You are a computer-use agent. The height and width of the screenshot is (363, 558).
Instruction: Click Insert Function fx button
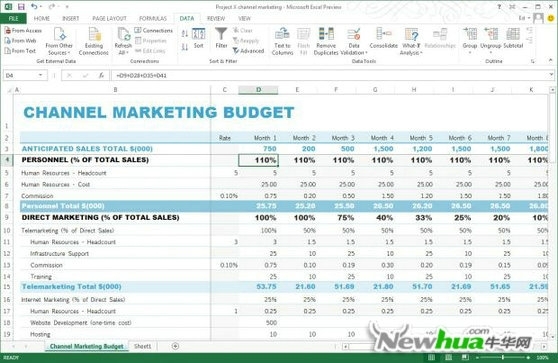[x=101, y=75]
